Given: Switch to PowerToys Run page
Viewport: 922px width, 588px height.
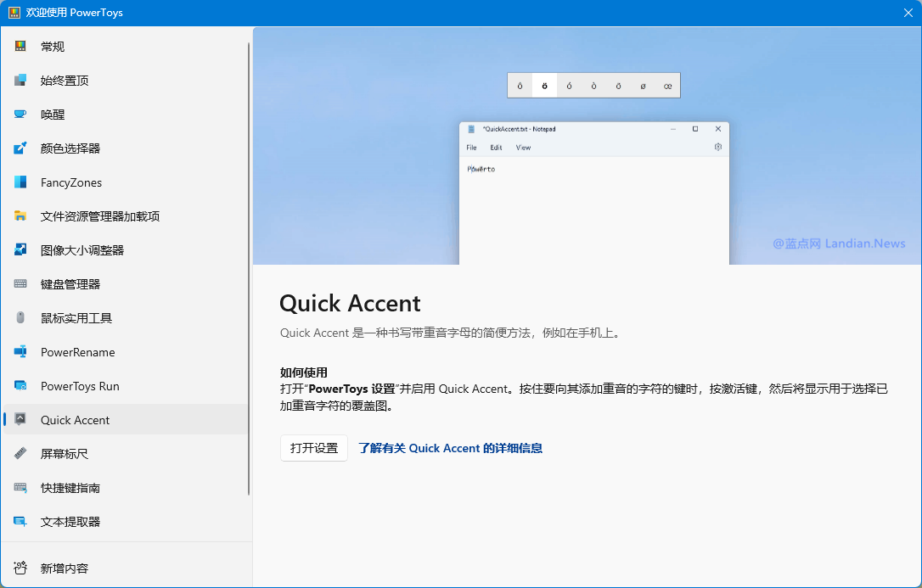Looking at the screenshot, I should (126, 386).
